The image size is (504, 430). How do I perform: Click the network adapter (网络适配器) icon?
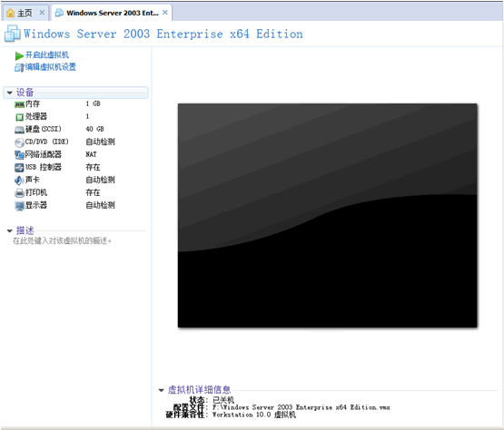[19, 155]
